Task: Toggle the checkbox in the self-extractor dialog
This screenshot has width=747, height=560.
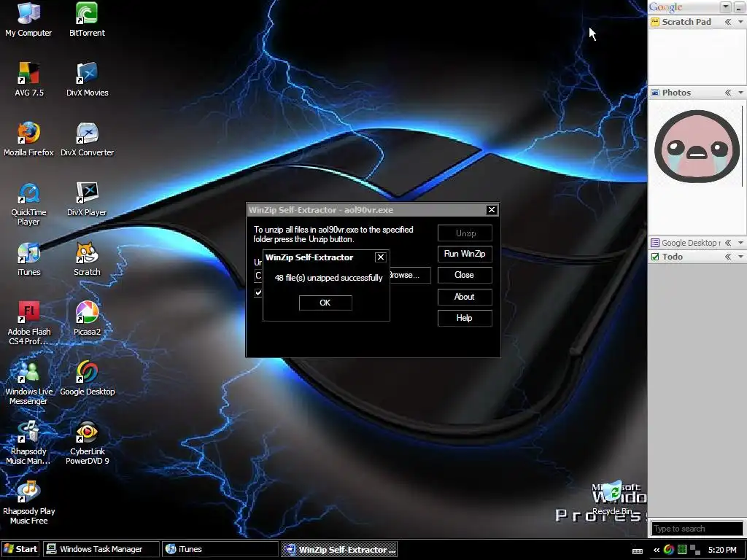Action: (258, 292)
